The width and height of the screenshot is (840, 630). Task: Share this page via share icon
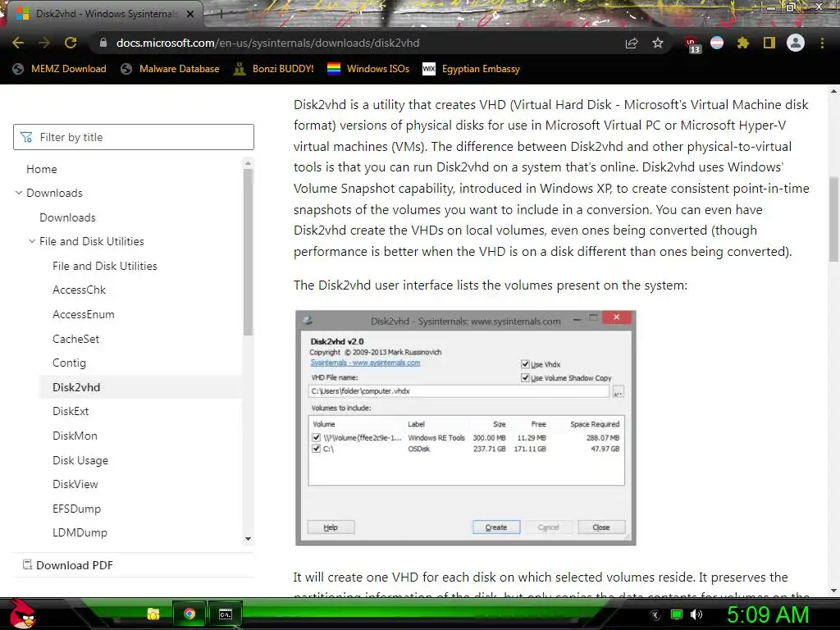(632, 43)
